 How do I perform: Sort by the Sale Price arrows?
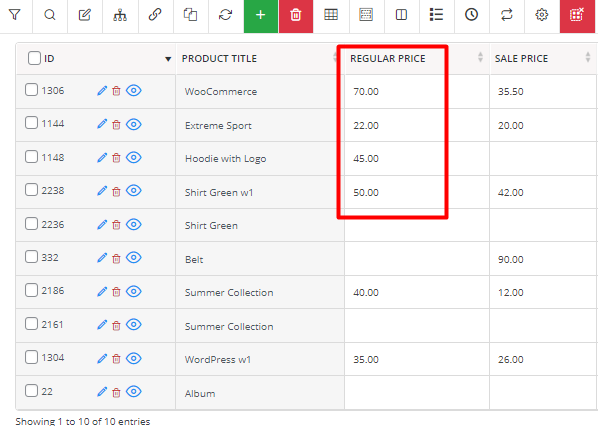588,58
